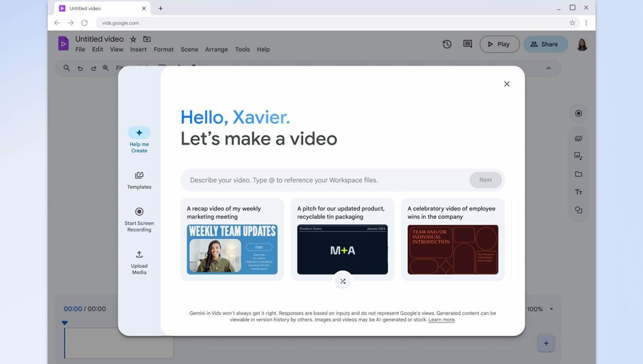Click the Untitled video title
The height and width of the screenshot is (364, 643).
click(99, 39)
